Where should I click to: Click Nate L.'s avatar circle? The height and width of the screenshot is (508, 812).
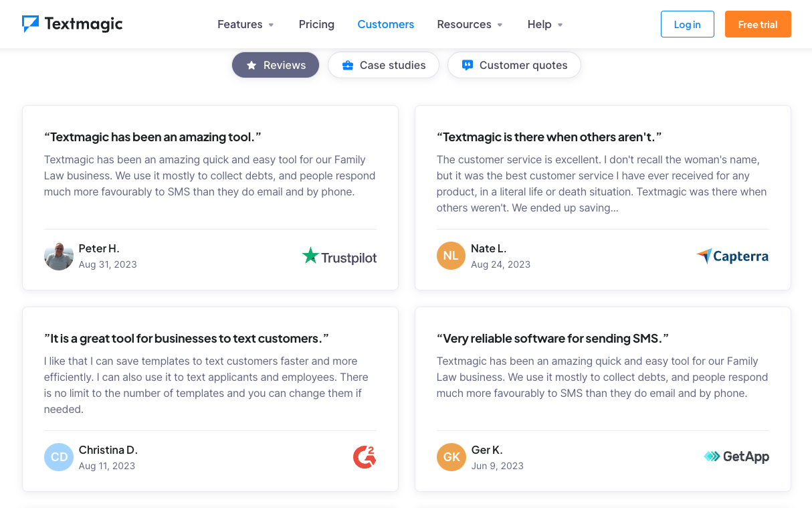[x=451, y=256]
